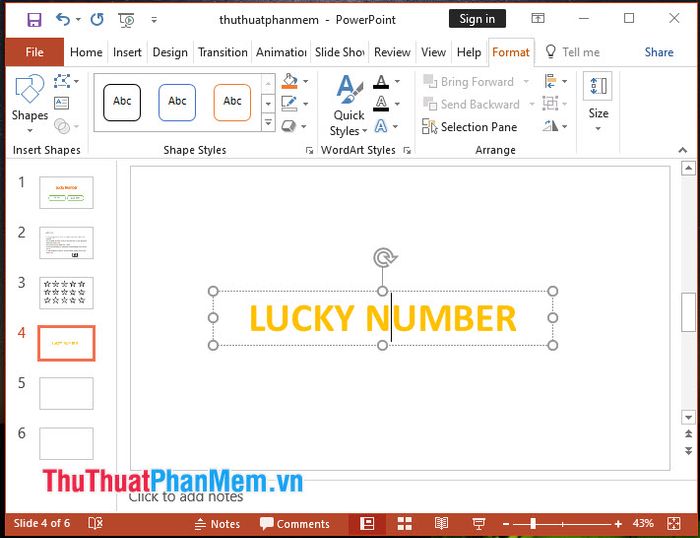Open Quick Styles for WordArt
Screen dimensions: 700x538
[349, 105]
